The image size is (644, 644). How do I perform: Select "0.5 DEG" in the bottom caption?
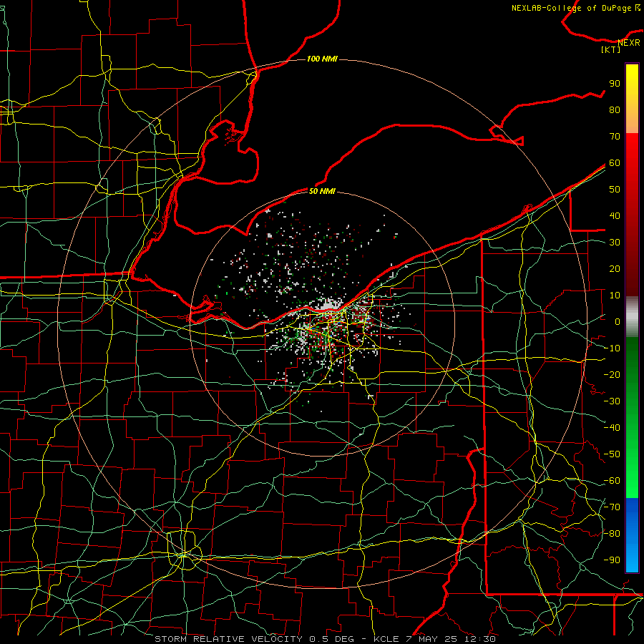coord(331,639)
